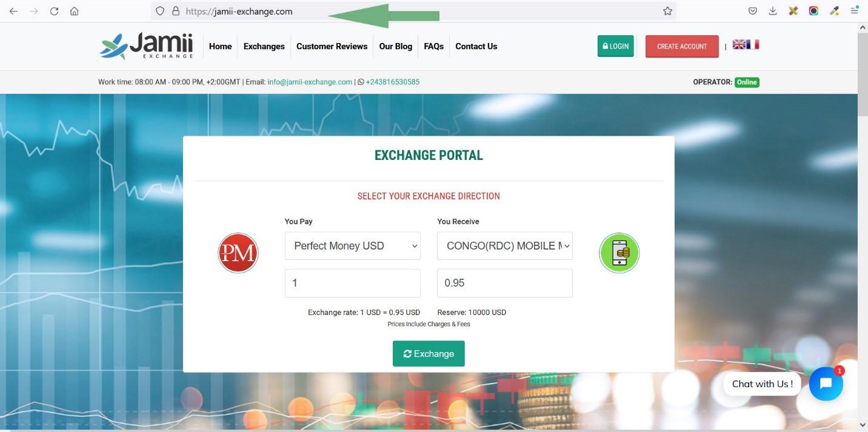
Task: Open the Our Blog menu item
Action: 396,46
